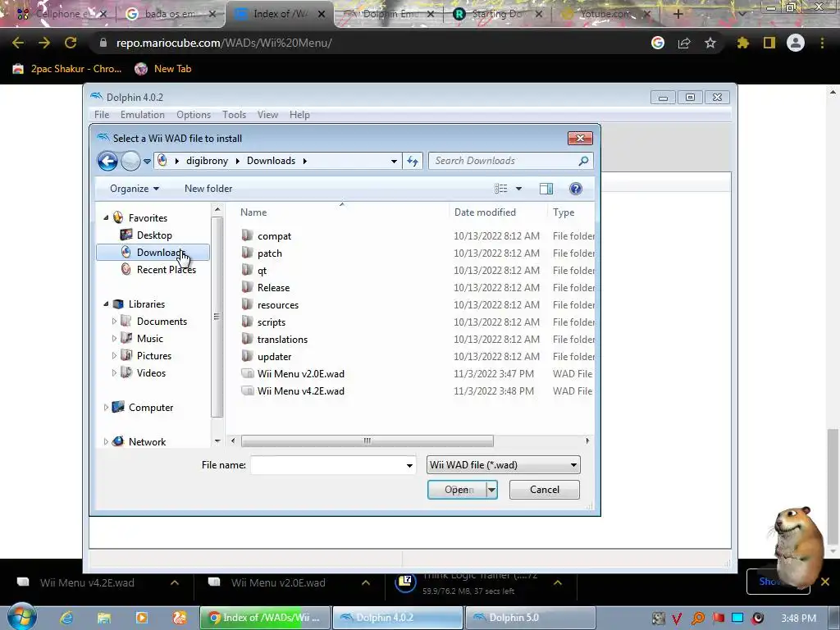Open the Organize dropdown
Image resolution: width=840 pixels, height=630 pixels.
[x=135, y=189]
